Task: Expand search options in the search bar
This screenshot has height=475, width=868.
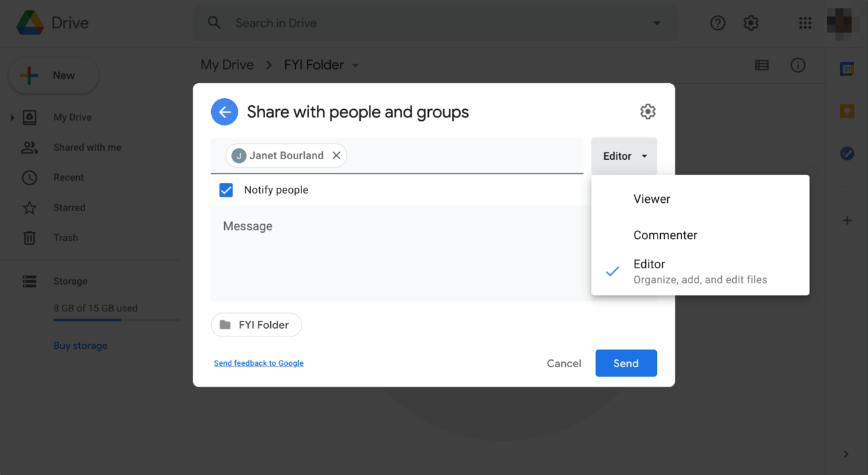Action: tap(656, 23)
